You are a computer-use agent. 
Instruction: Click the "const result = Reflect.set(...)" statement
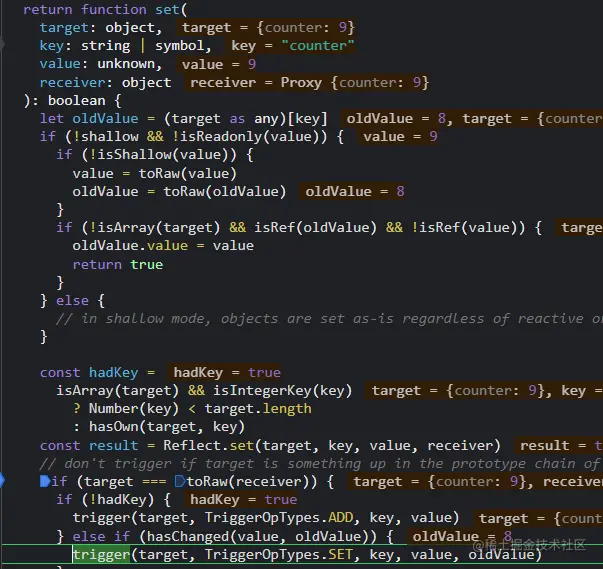[x=270, y=445]
